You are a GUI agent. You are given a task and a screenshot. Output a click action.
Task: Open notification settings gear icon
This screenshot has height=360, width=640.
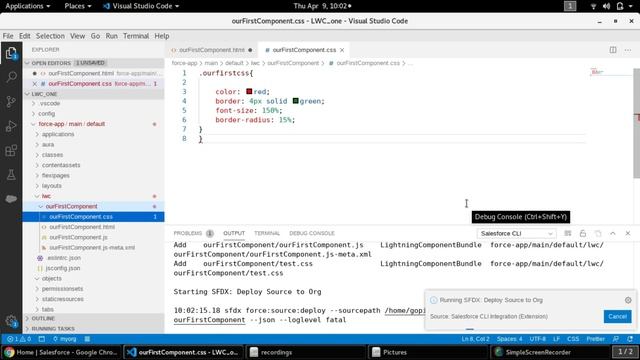pyautogui.click(x=628, y=300)
